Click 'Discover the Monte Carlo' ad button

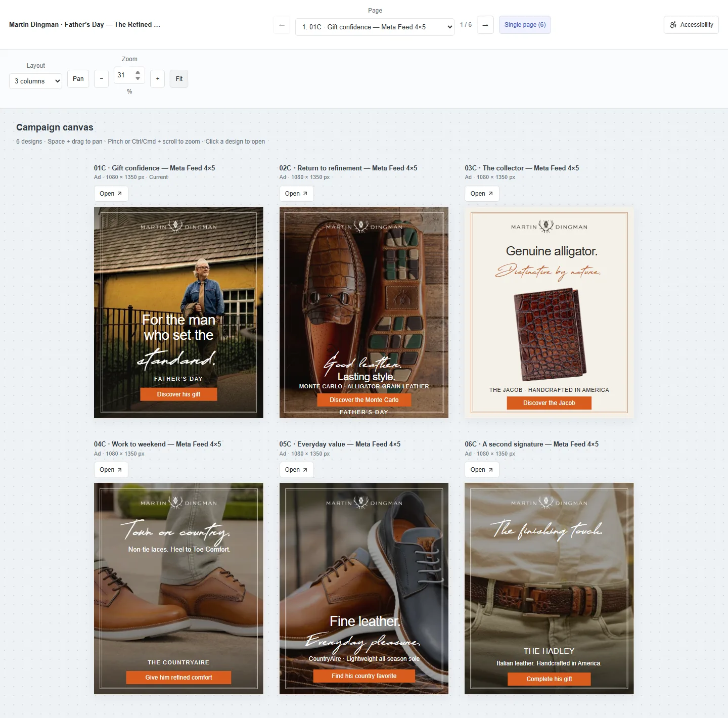pyautogui.click(x=364, y=400)
